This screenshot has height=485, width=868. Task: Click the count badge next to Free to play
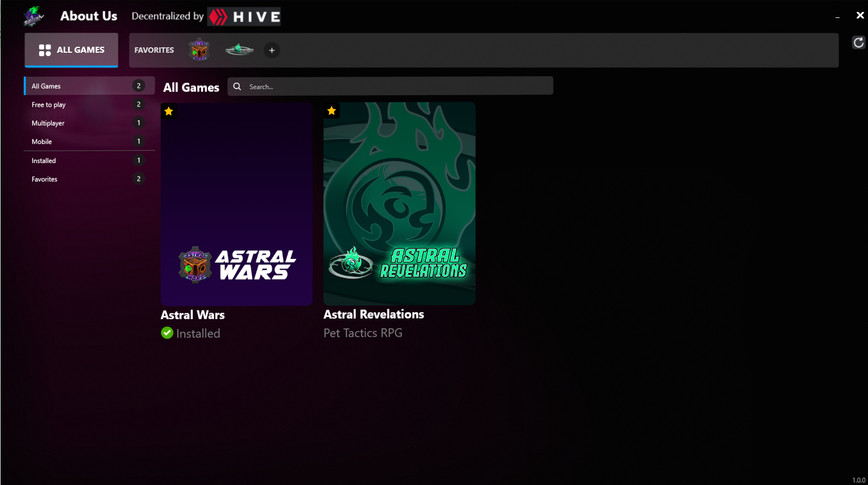[x=139, y=104]
